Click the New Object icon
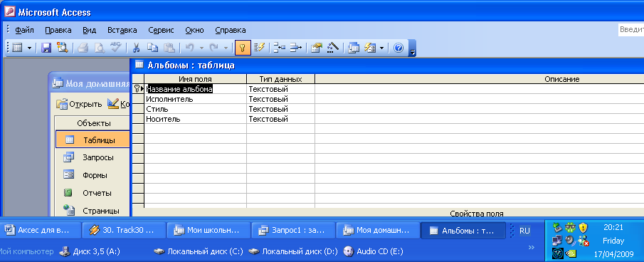Image resolution: width=644 pixels, height=262 pixels. (370, 48)
